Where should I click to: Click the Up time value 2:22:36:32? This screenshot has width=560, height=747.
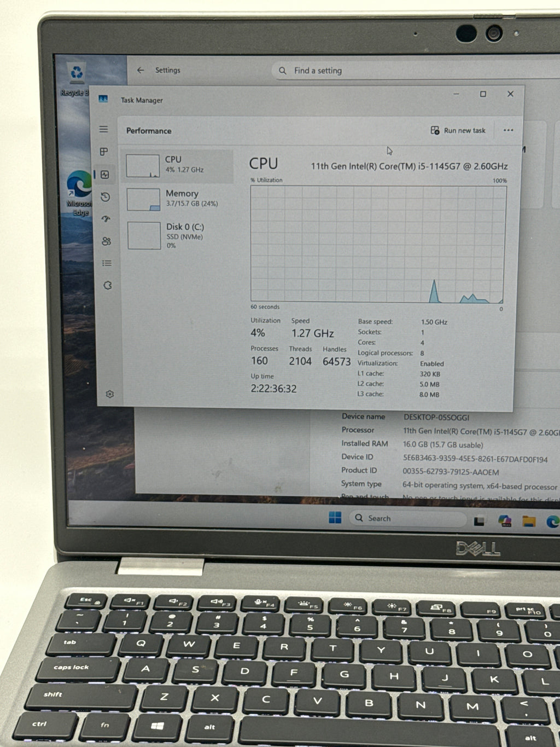tap(273, 389)
